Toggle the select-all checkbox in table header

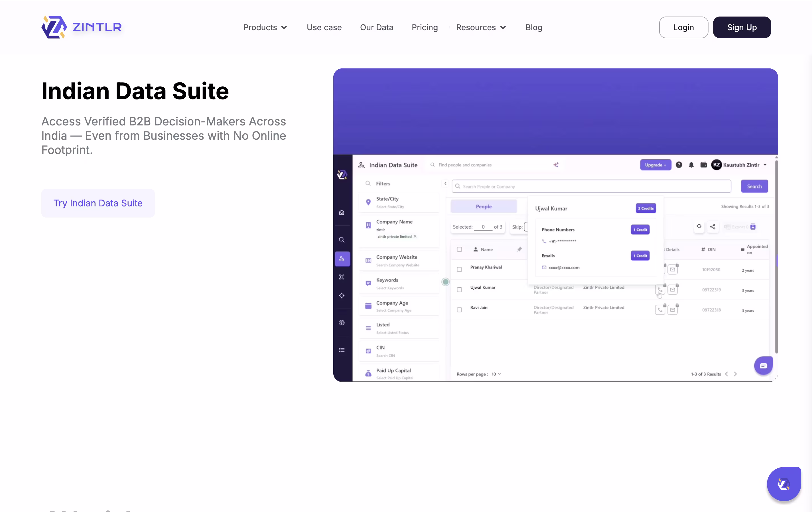459,249
